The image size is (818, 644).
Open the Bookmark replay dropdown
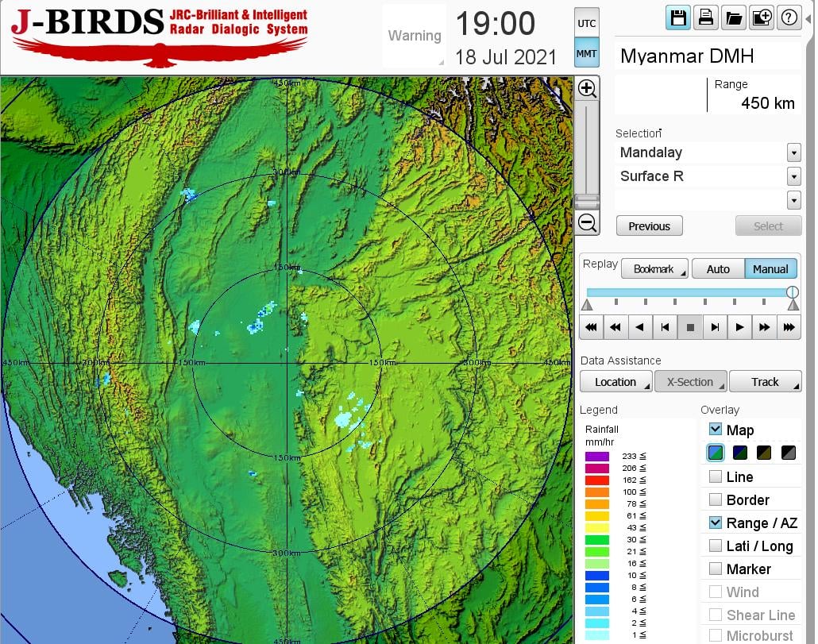pyautogui.click(x=654, y=269)
